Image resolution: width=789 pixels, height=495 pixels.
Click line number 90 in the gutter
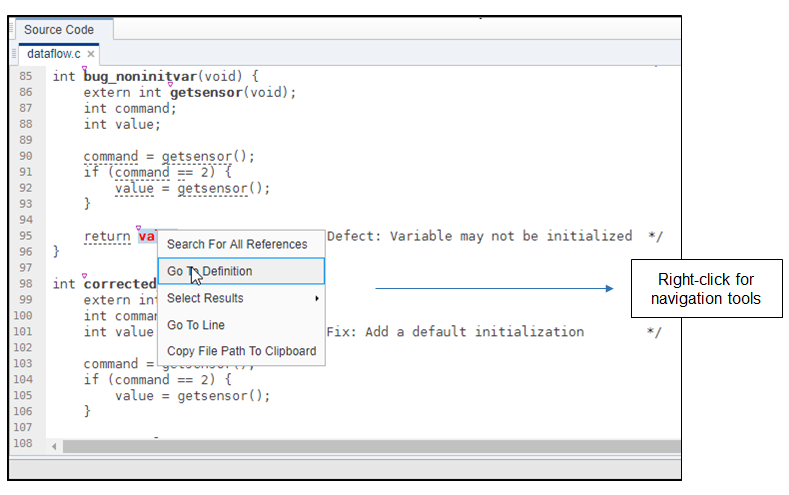26,156
